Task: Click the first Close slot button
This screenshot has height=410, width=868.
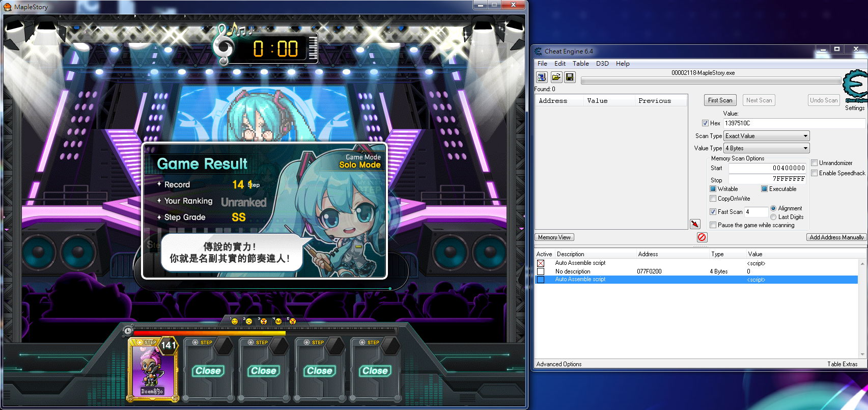Action: pyautogui.click(x=208, y=371)
